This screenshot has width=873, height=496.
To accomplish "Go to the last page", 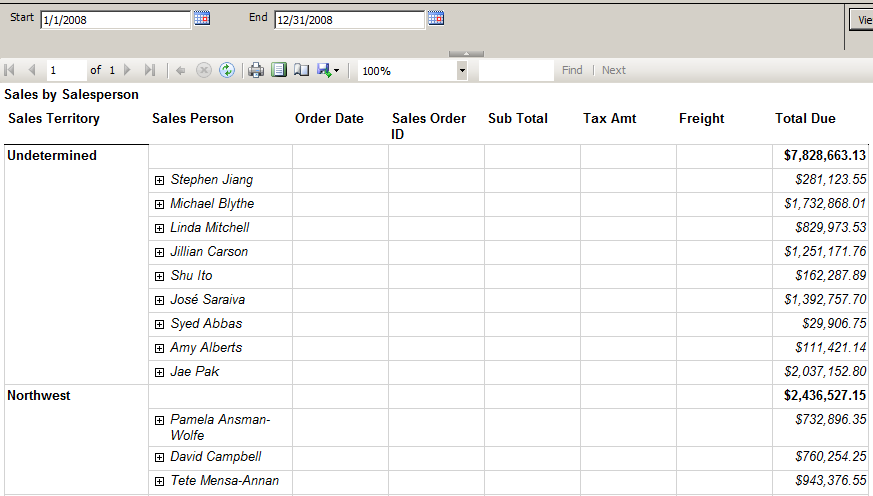I will (150, 70).
